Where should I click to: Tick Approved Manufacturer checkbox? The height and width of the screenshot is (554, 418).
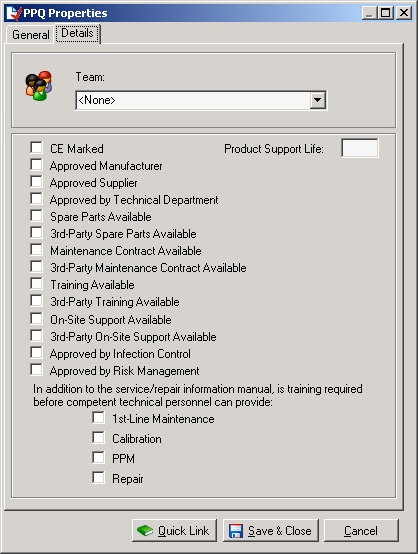pyautogui.click(x=36, y=165)
